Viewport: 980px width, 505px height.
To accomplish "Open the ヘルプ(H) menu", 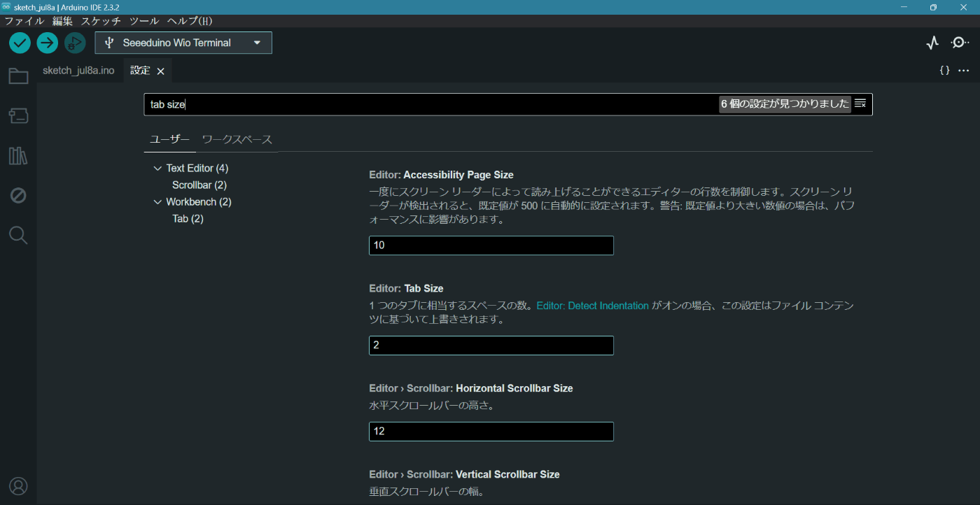I will pos(189,21).
